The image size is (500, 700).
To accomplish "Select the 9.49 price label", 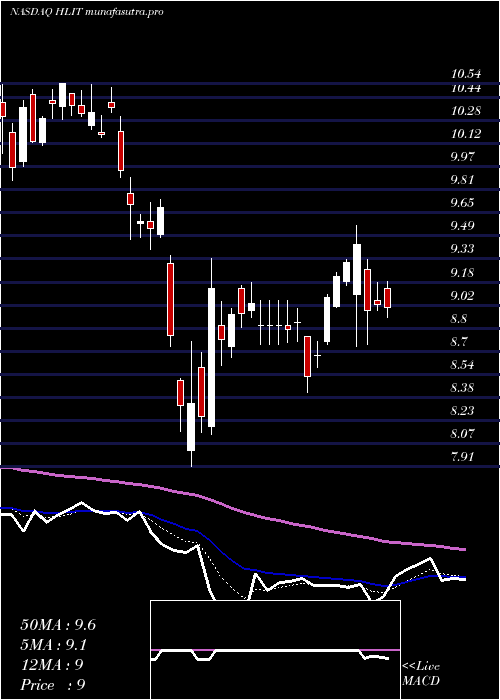I will click(x=462, y=225).
